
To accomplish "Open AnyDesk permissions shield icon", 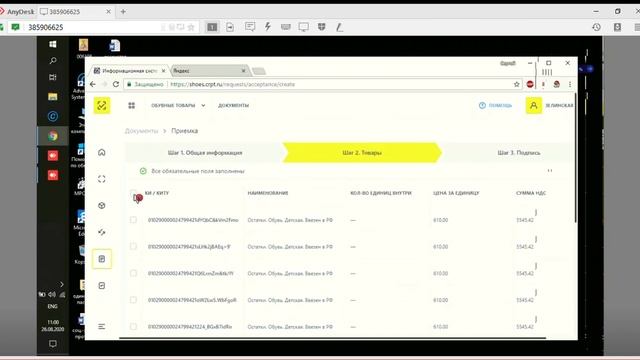I will (x=322, y=27).
